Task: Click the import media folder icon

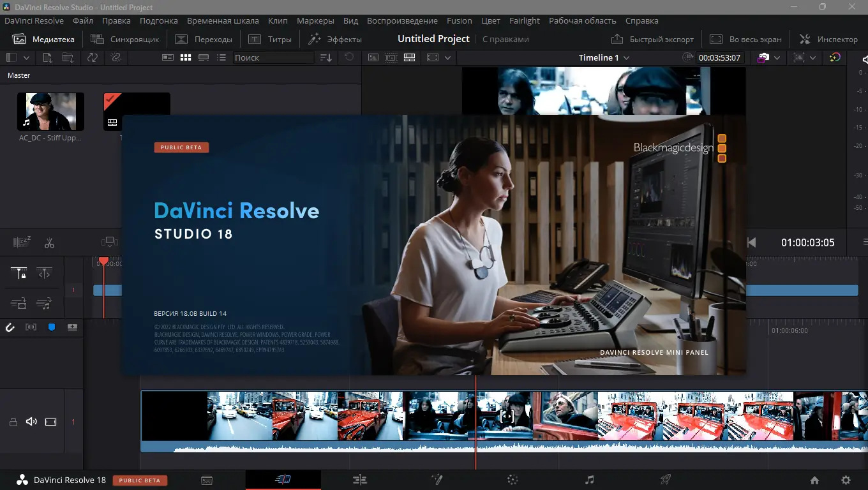Action: tap(68, 57)
